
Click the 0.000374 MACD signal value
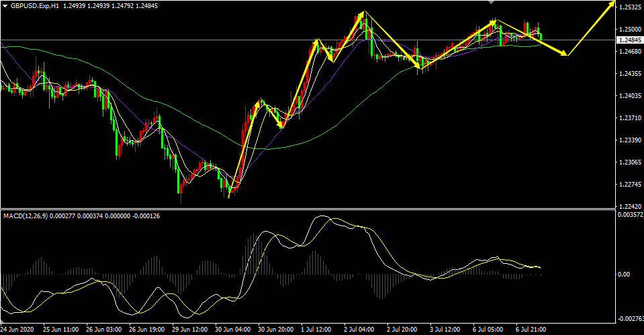[89, 216]
